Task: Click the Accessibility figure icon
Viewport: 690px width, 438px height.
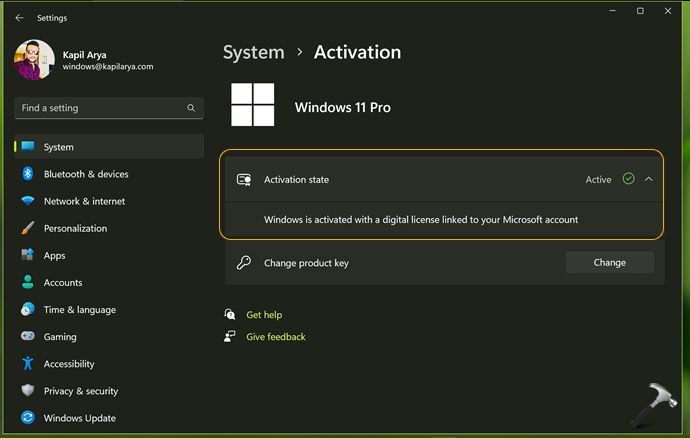Action: [28, 364]
